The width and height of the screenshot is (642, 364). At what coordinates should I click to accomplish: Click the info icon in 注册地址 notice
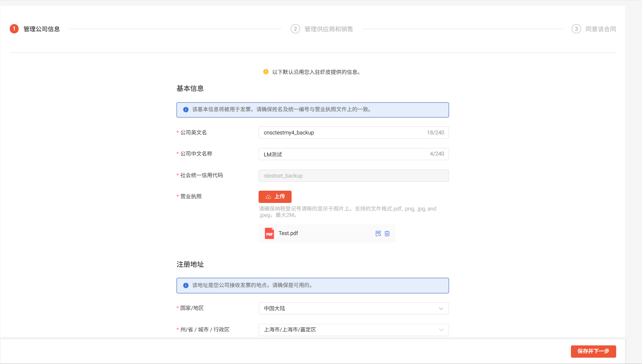[x=186, y=285]
